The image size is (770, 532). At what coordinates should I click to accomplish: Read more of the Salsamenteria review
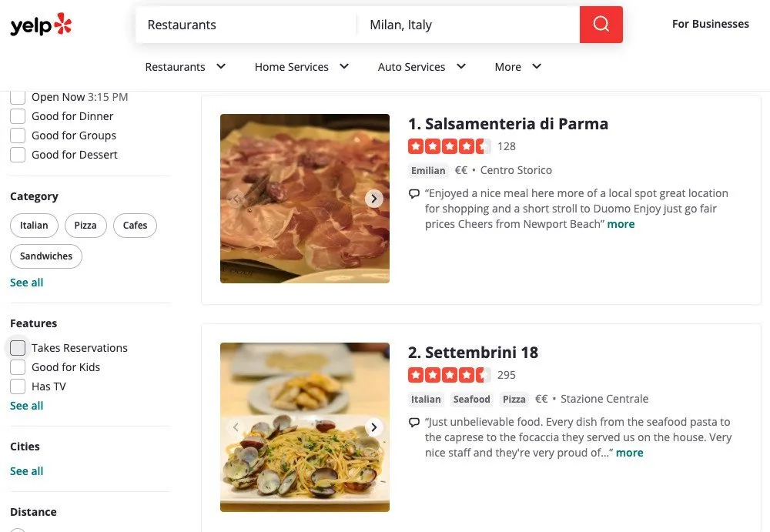621,223
